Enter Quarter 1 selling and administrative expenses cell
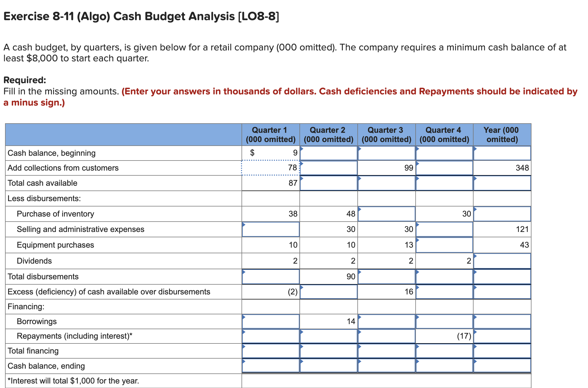The image size is (588, 388). (x=271, y=229)
